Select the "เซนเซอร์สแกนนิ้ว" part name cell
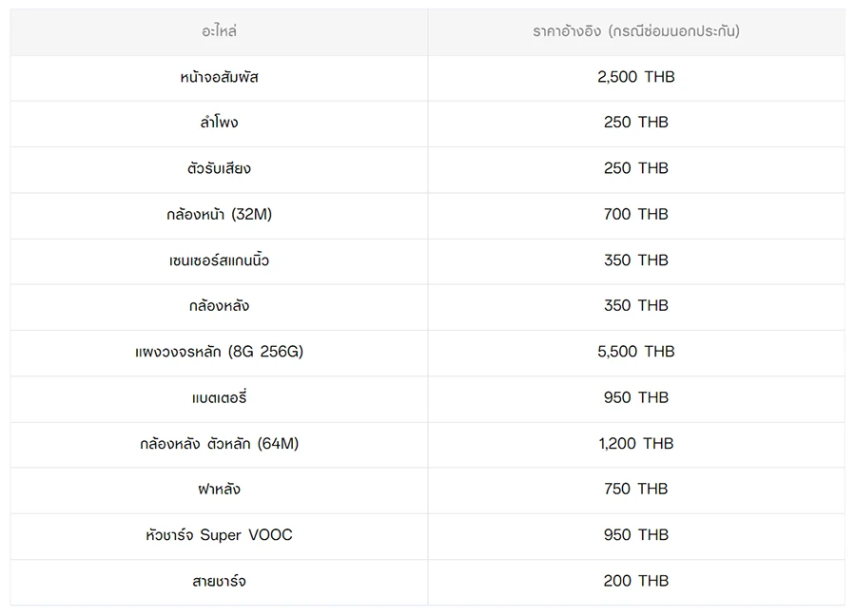The width and height of the screenshot is (856, 616). [219, 260]
